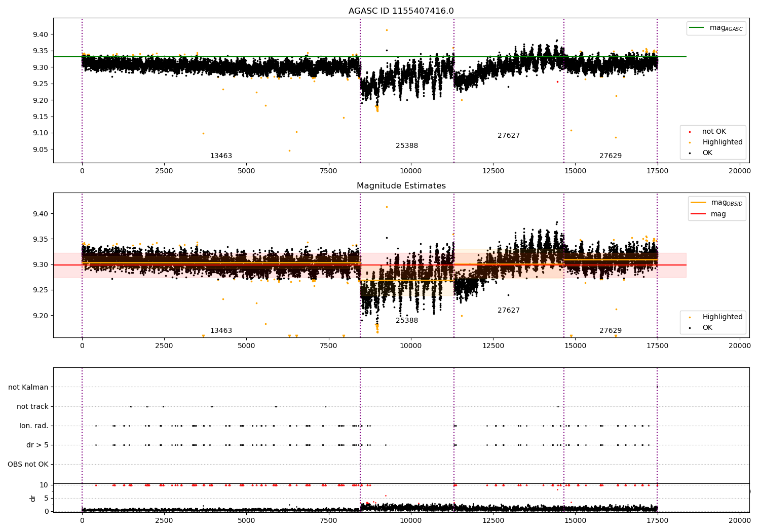This screenshot has height=532, width=760.
Task: Click the 'not track' row label
Action: (32, 406)
